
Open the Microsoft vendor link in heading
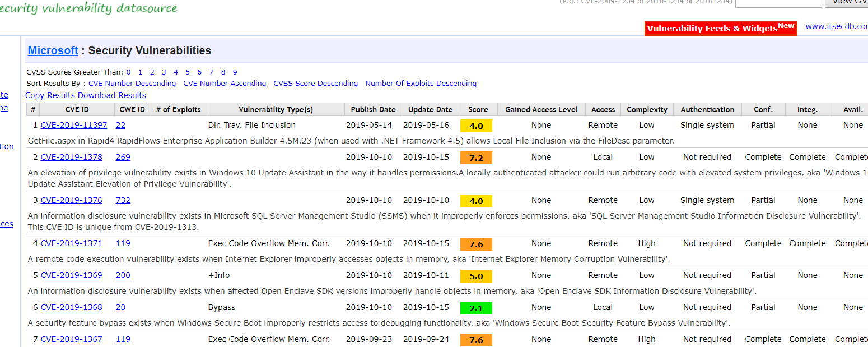(53, 50)
